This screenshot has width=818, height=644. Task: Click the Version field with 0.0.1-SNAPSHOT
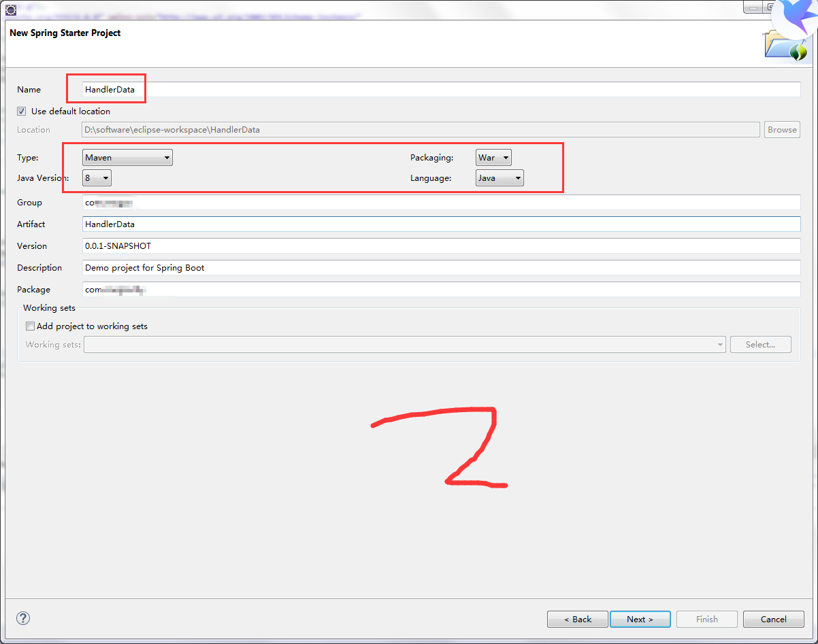coord(441,246)
